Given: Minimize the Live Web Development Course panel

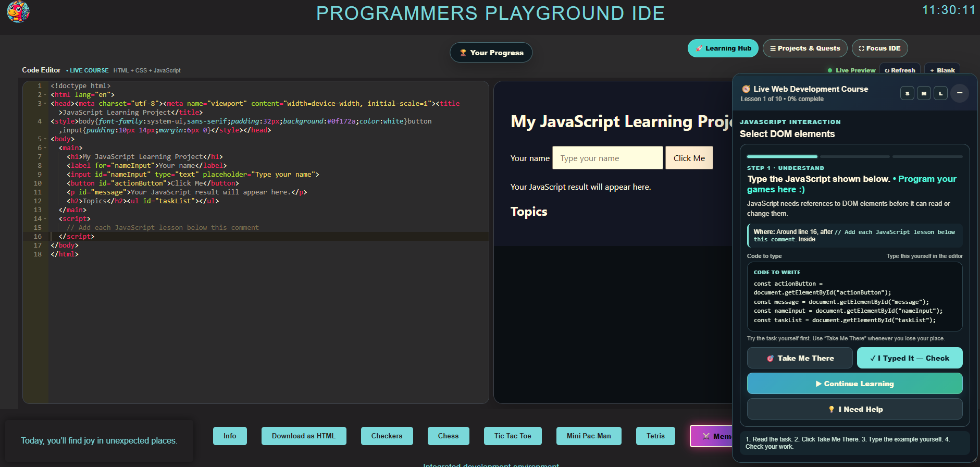Looking at the screenshot, I should (x=960, y=93).
